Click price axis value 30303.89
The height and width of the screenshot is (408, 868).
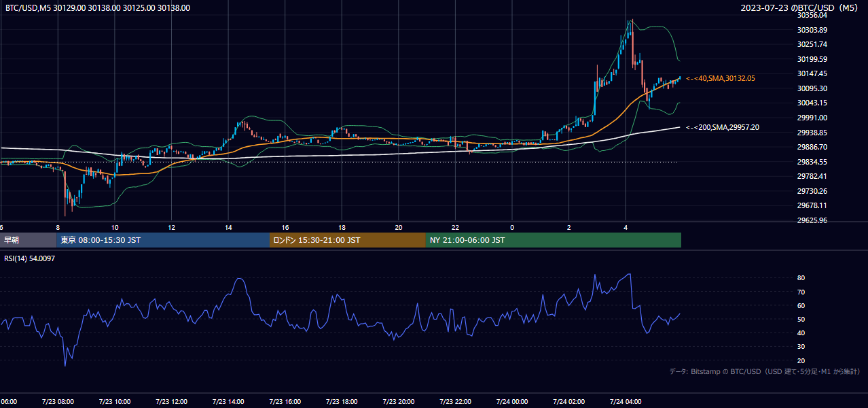(x=812, y=30)
